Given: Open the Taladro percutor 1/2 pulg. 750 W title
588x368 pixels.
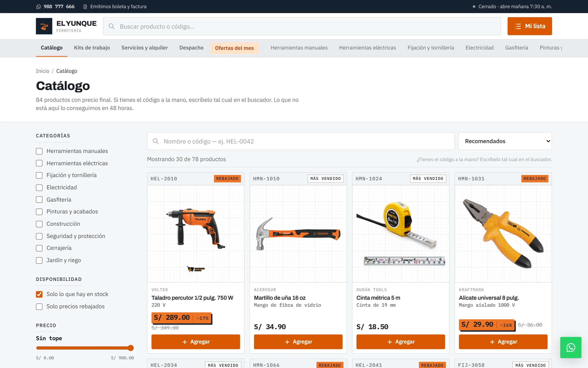Looking at the screenshot, I should point(192,298).
